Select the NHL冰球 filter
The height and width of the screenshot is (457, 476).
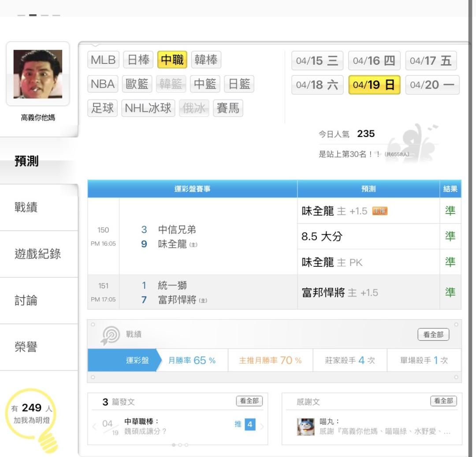tap(148, 108)
